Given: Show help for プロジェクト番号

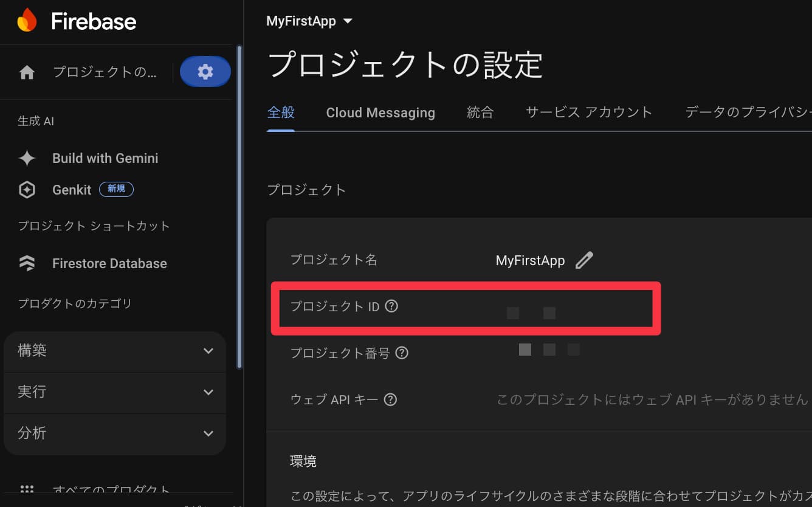Looking at the screenshot, I should tap(402, 353).
